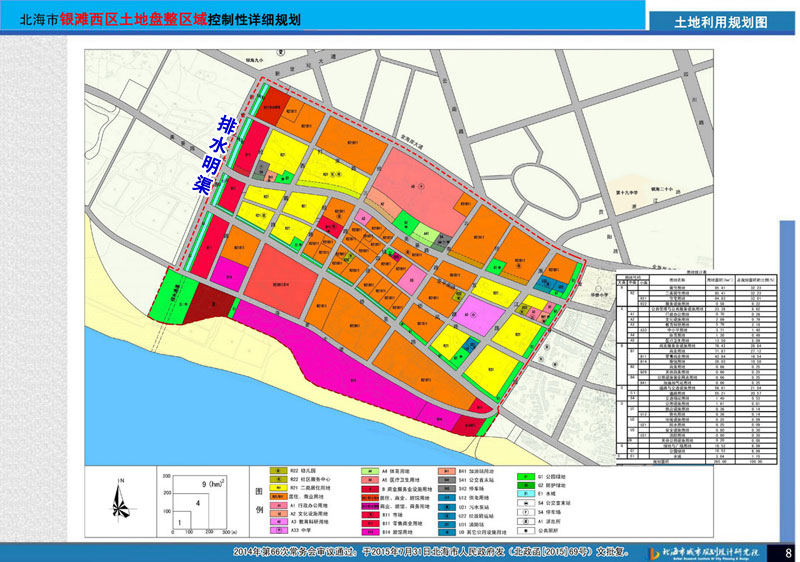Click the U12 power supply legend icon
Screen dimensions: 800x562
click(446, 497)
